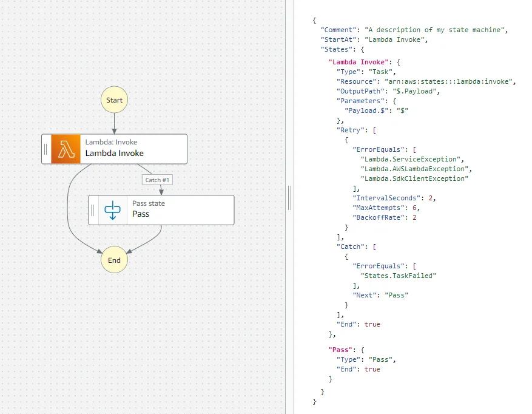Click the drag handle on the Pass state
This screenshot has width=532, height=414.
(92, 209)
